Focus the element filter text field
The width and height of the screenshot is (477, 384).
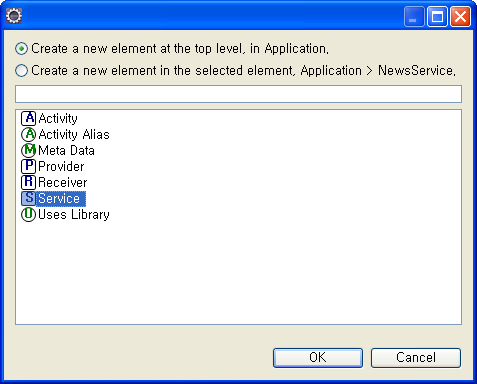[x=238, y=94]
